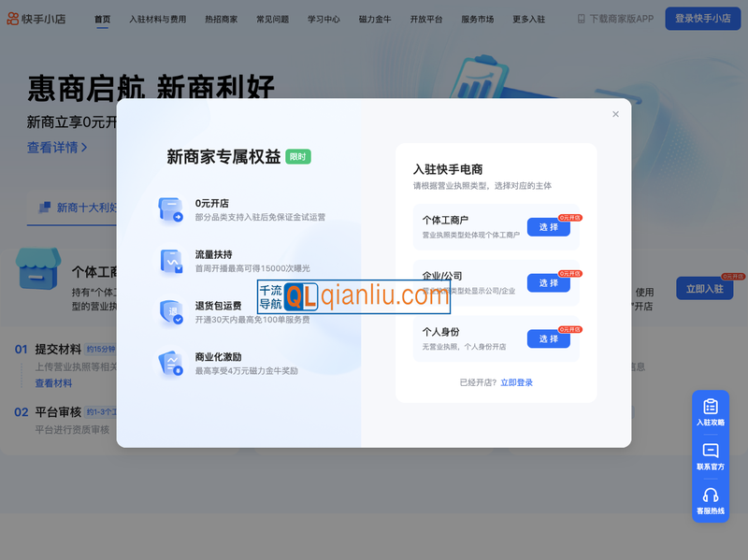
Task: Switch to the 首页 nav item
Action: [102, 18]
